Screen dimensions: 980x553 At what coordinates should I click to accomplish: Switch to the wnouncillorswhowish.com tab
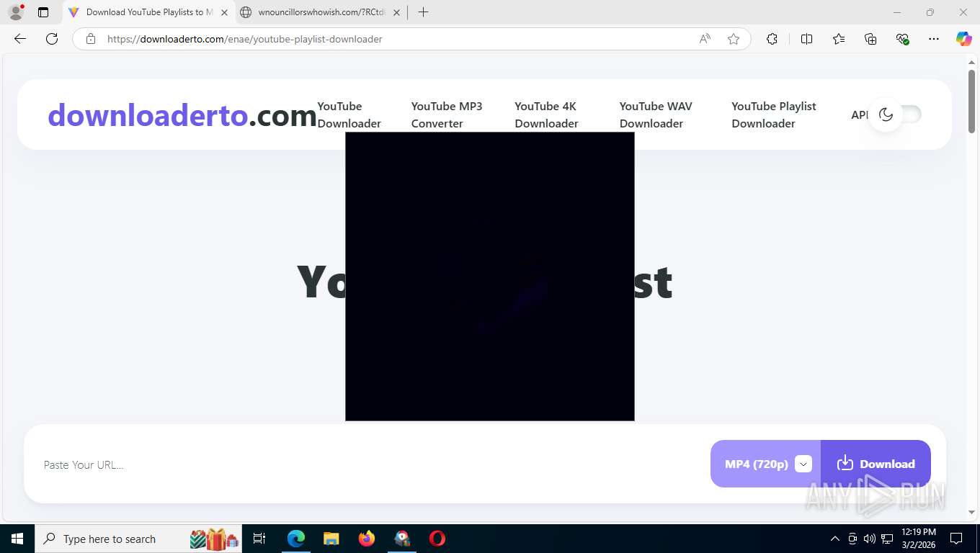(321, 12)
